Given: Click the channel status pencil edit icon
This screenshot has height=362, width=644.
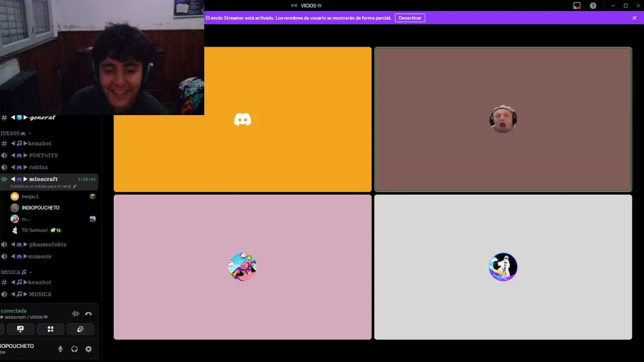Looking at the screenshot, I should point(75,186).
